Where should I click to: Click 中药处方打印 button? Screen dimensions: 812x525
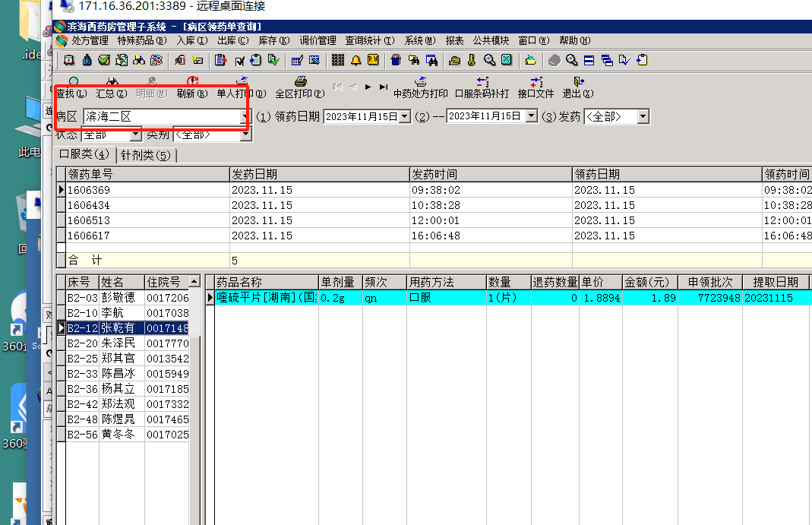pos(421,88)
